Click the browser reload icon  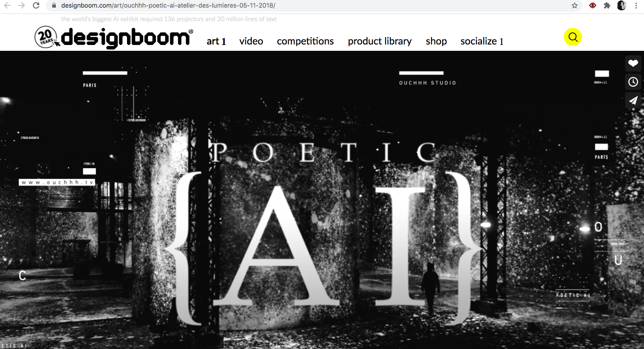tap(36, 6)
